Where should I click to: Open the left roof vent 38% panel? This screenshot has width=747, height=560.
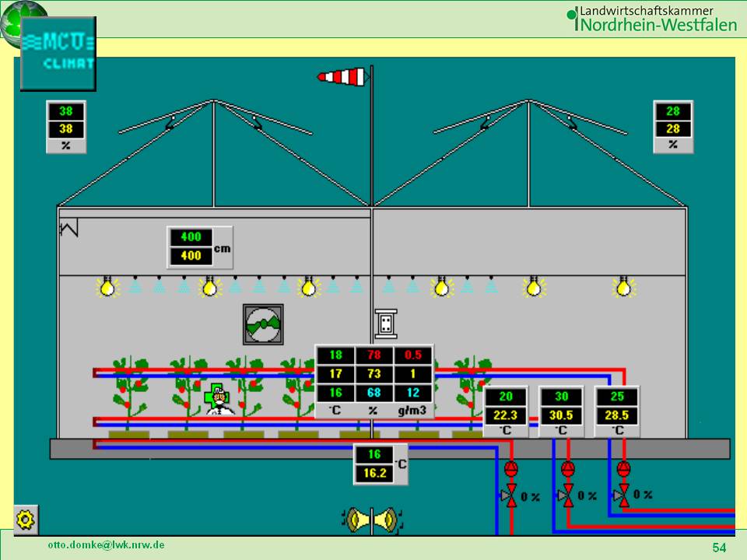(x=65, y=127)
